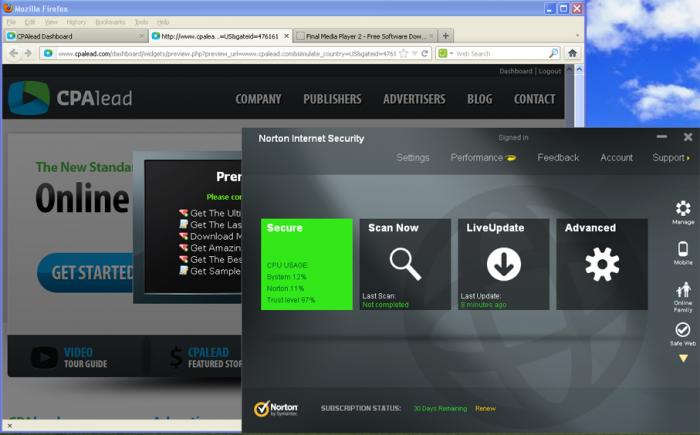Screen dimensions: 700x435
Task: Click the 30 Days Remaining text
Action: point(440,408)
